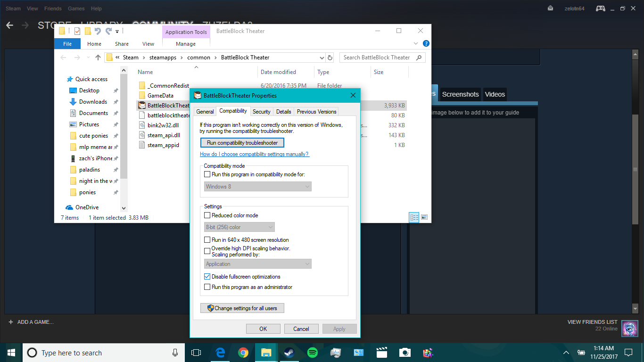Expand the Explorer ribbon with the chevron
The width and height of the screenshot is (644, 362).
click(415, 43)
